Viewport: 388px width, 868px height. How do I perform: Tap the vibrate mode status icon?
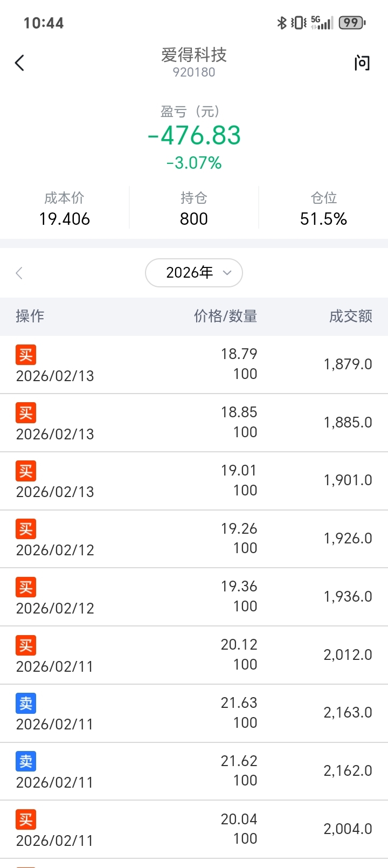(298, 23)
